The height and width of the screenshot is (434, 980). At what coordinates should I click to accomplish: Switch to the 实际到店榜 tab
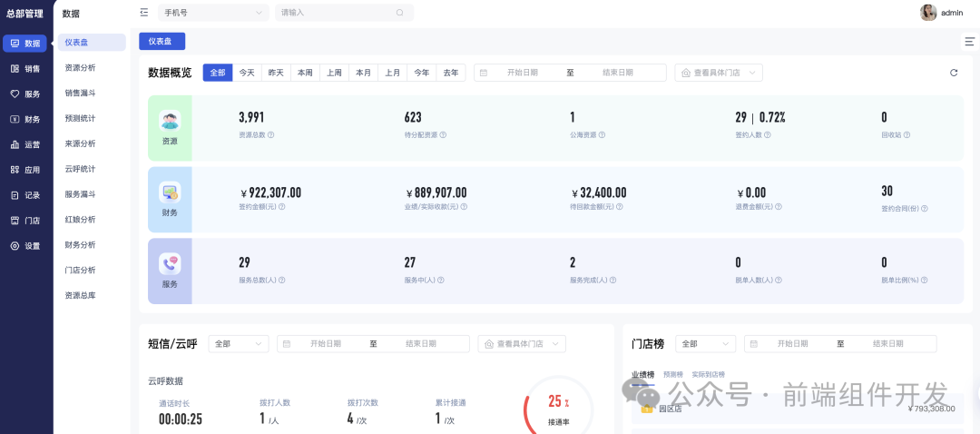[x=708, y=375]
